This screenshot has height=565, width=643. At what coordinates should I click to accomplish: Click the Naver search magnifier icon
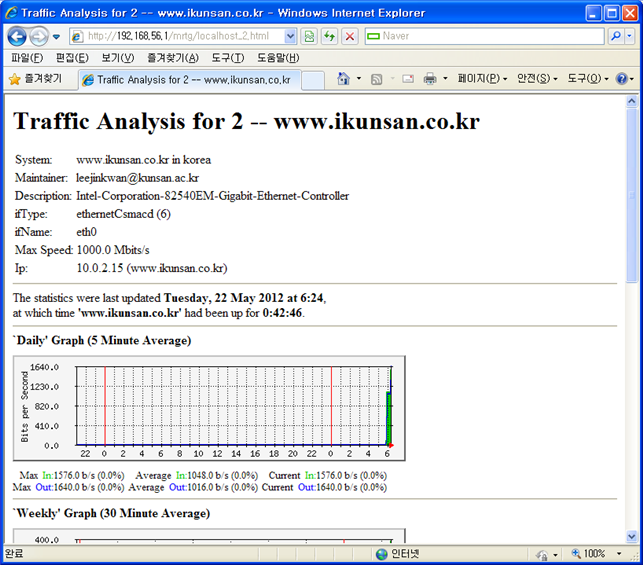pyautogui.click(x=615, y=36)
